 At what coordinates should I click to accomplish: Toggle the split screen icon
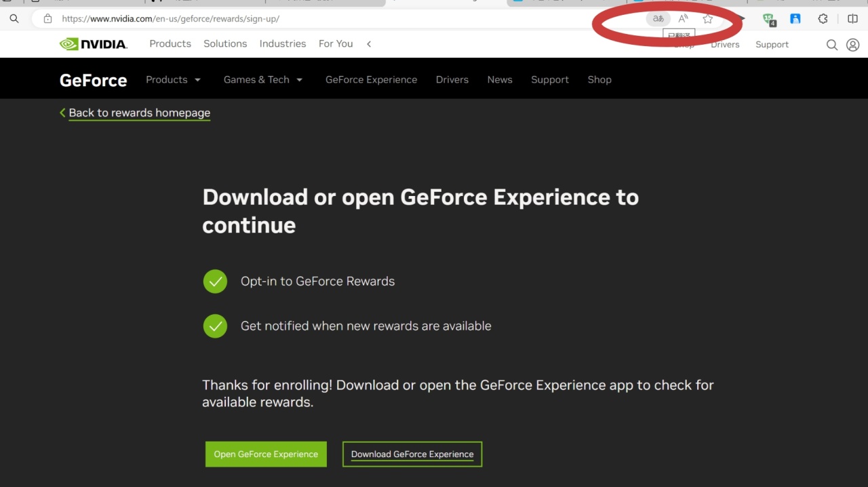(x=853, y=19)
